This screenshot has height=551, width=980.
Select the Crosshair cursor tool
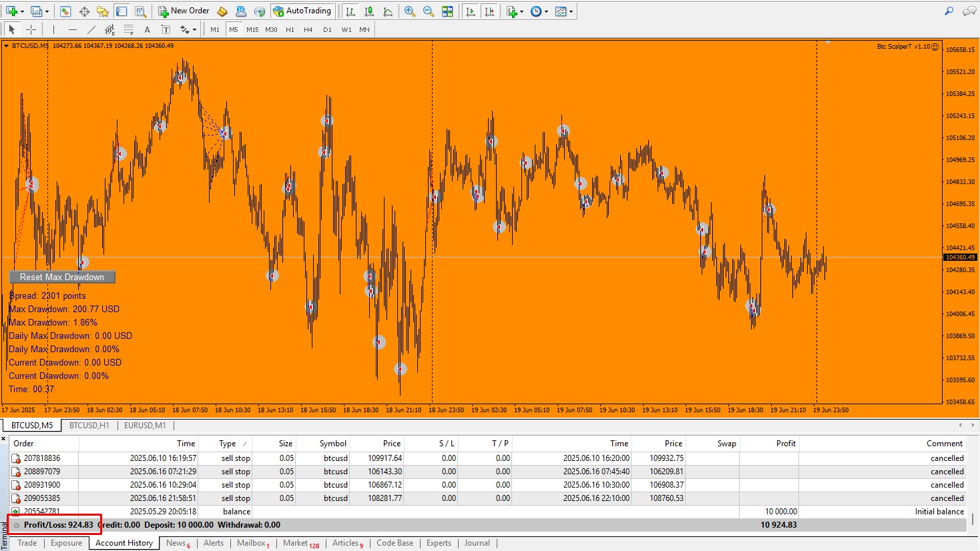pos(31,29)
